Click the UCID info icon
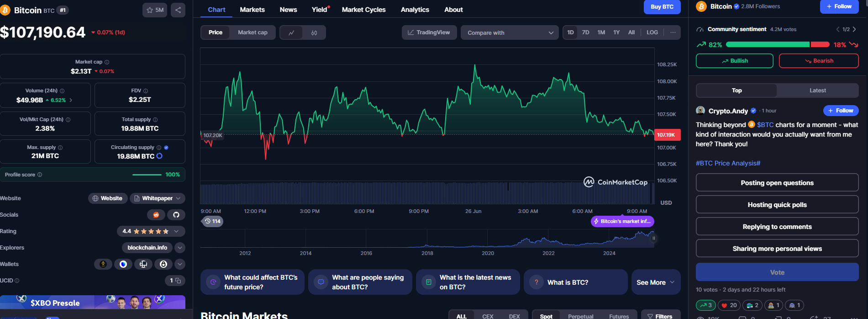Image resolution: width=868 pixels, height=319 pixels. (17, 281)
